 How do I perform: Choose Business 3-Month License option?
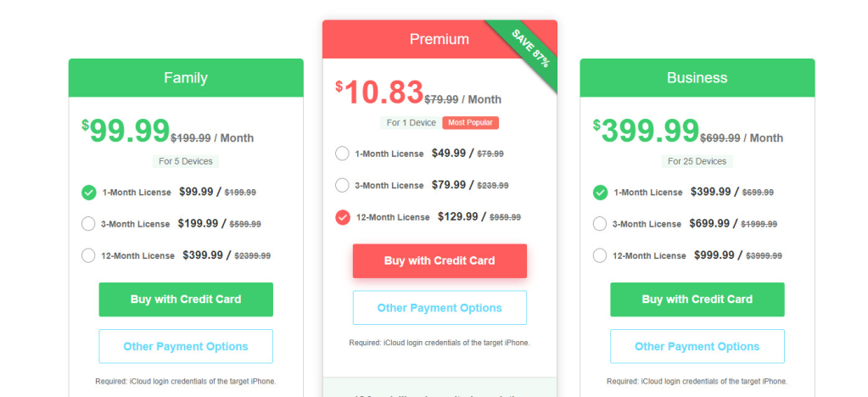[600, 224]
